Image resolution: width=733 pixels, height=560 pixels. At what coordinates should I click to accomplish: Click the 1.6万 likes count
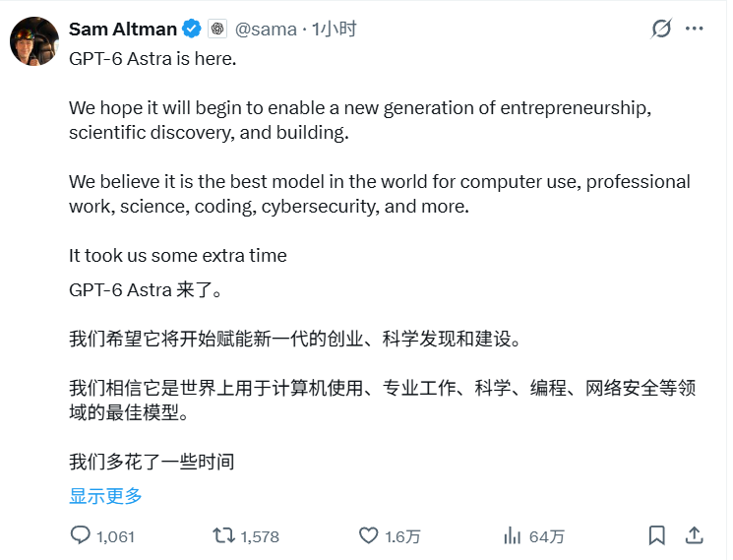pyautogui.click(x=402, y=536)
